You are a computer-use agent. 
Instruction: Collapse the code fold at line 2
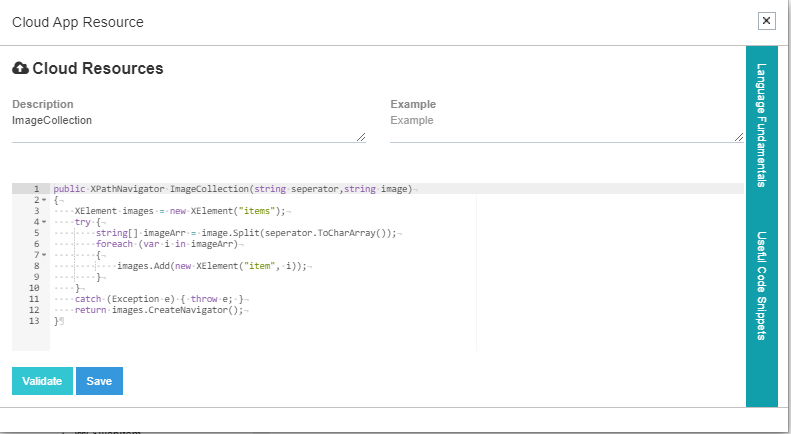pos(44,200)
